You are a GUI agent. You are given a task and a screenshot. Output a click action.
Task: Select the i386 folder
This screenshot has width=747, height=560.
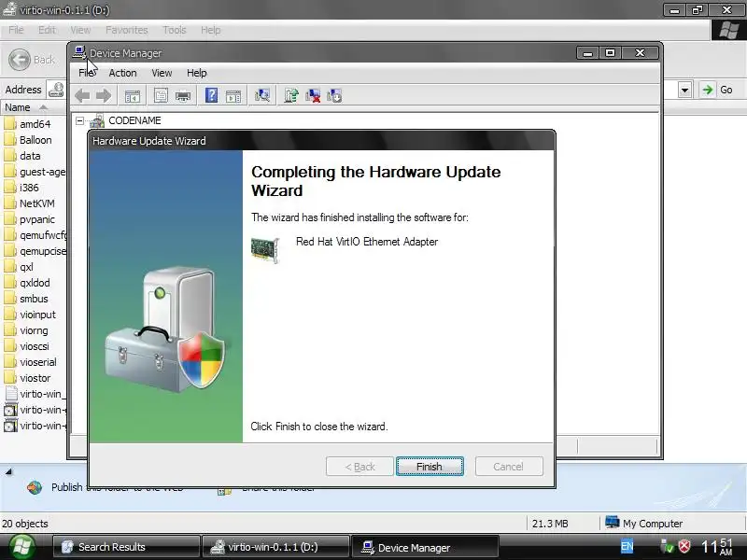coord(29,188)
